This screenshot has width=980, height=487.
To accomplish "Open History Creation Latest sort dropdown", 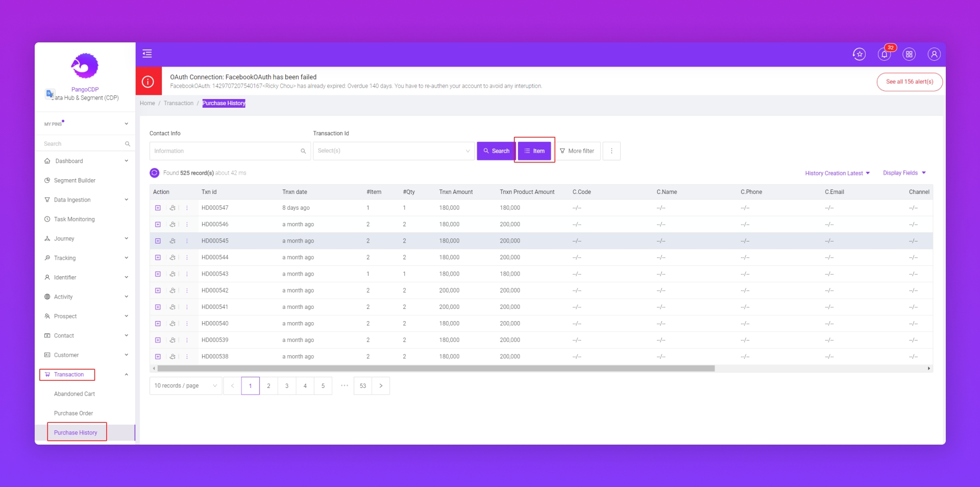I will pyautogui.click(x=837, y=173).
